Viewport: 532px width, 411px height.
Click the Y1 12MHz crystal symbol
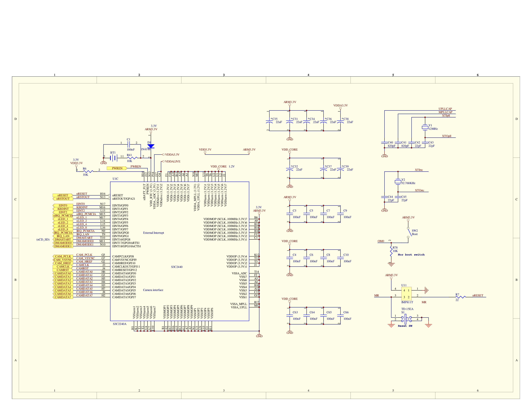[425, 127]
